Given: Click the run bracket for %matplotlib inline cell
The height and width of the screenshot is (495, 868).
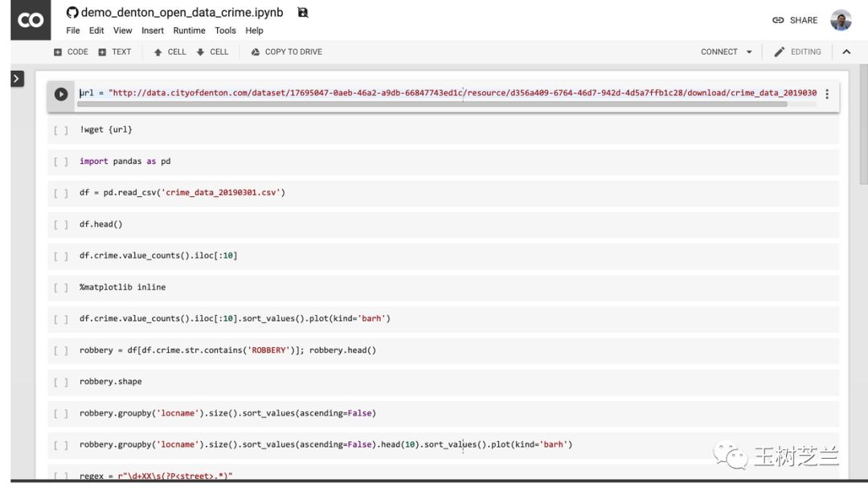Looking at the screenshot, I should pos(61,288).
